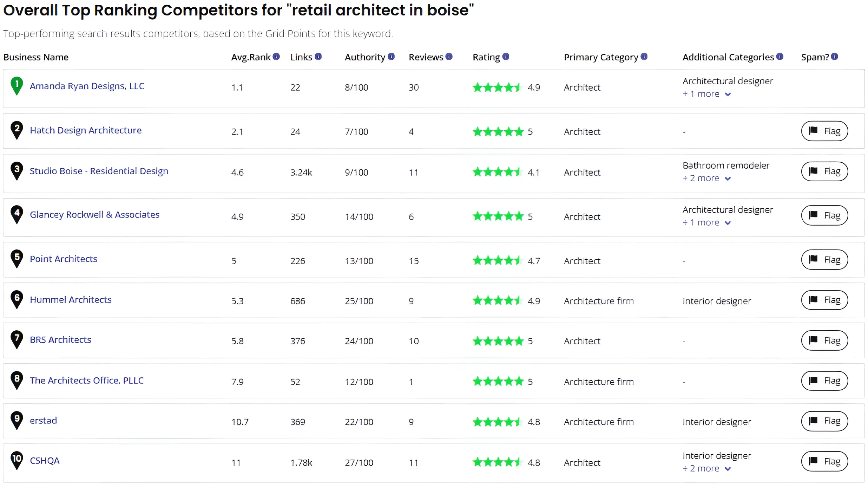
Task: Open Point Architects link
Action: point(64,259)
